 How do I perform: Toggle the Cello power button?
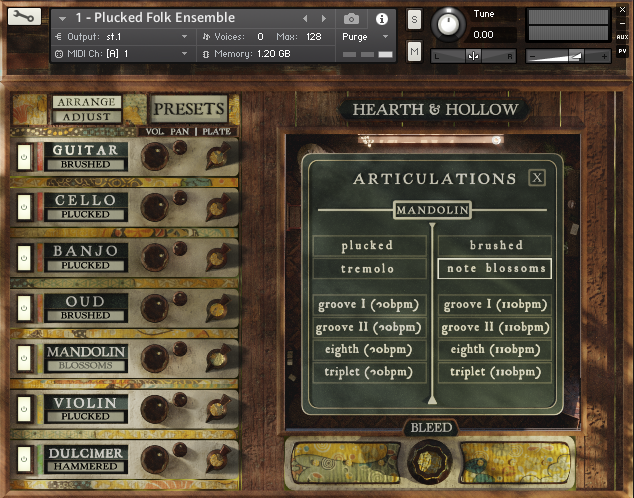tap(24, 207)
